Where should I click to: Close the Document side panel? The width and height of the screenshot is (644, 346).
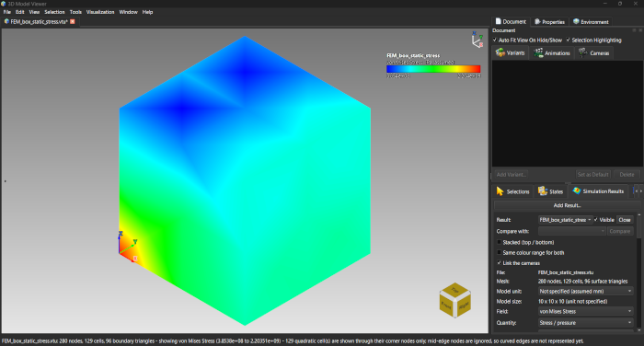coord(640,30)
